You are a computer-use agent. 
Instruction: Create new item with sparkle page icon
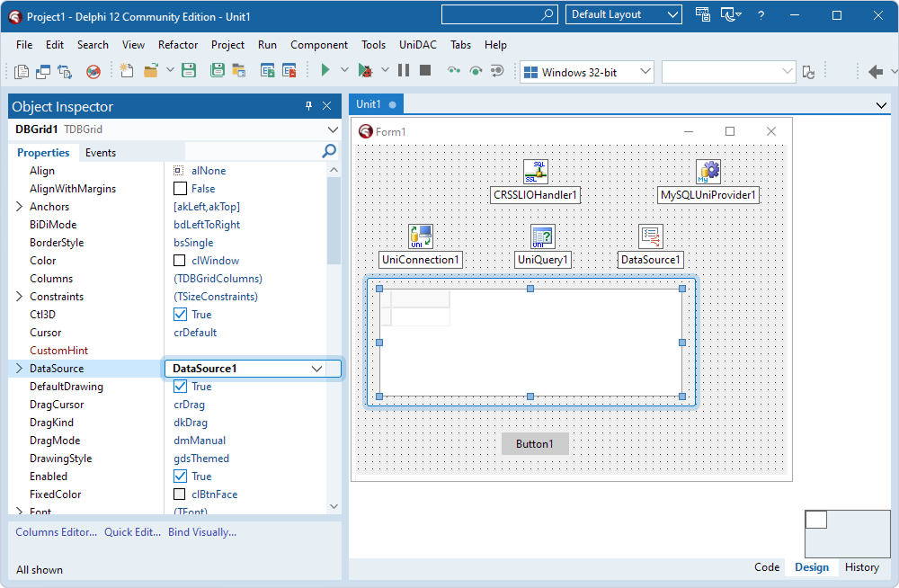tap(126, 70)
